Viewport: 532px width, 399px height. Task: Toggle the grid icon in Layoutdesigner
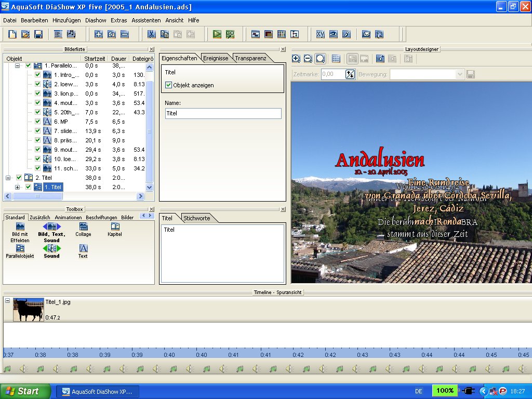(x=336, y=59)
